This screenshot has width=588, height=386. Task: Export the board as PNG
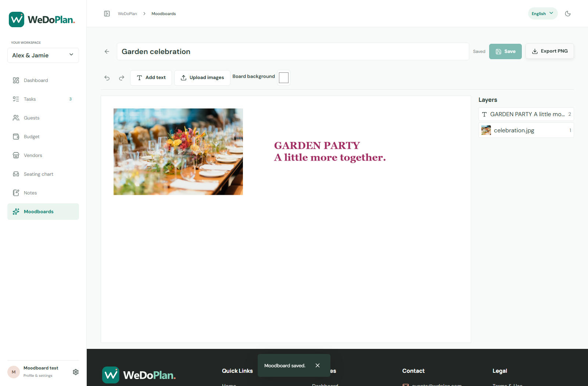click(550, 51)
